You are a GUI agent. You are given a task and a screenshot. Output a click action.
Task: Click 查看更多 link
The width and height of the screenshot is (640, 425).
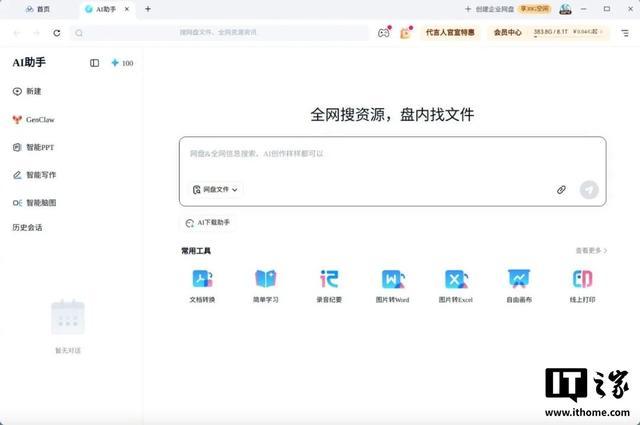click(591, 251)
